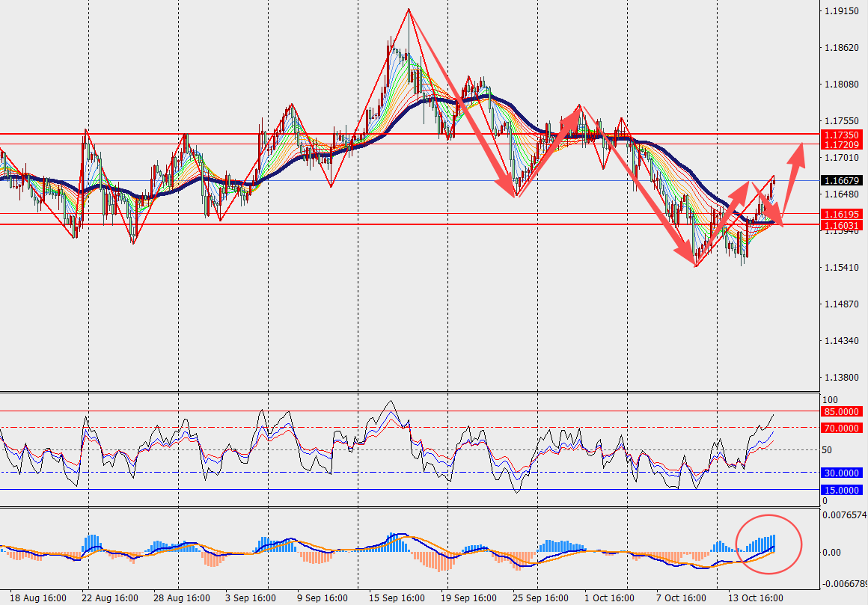Image resolution: width=868 pixels, height=605 pixels.
Task: Click the 1.13800 price scale value
Action: pyautogui.click(x=841, y=377)
